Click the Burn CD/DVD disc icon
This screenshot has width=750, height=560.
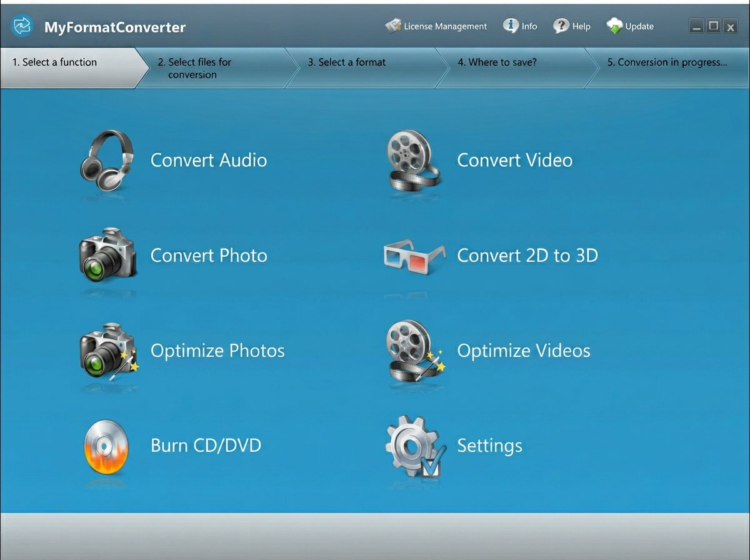point(106,446)
